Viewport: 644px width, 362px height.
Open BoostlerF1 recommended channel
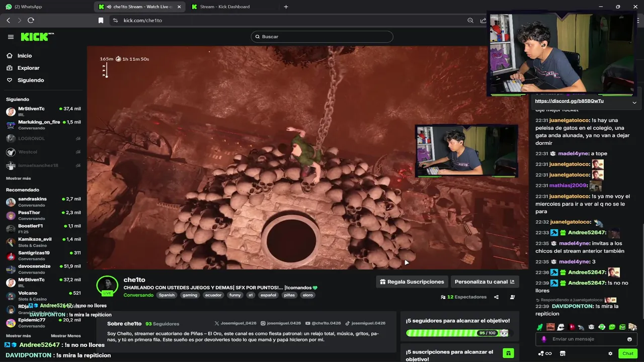coord(43,229)
